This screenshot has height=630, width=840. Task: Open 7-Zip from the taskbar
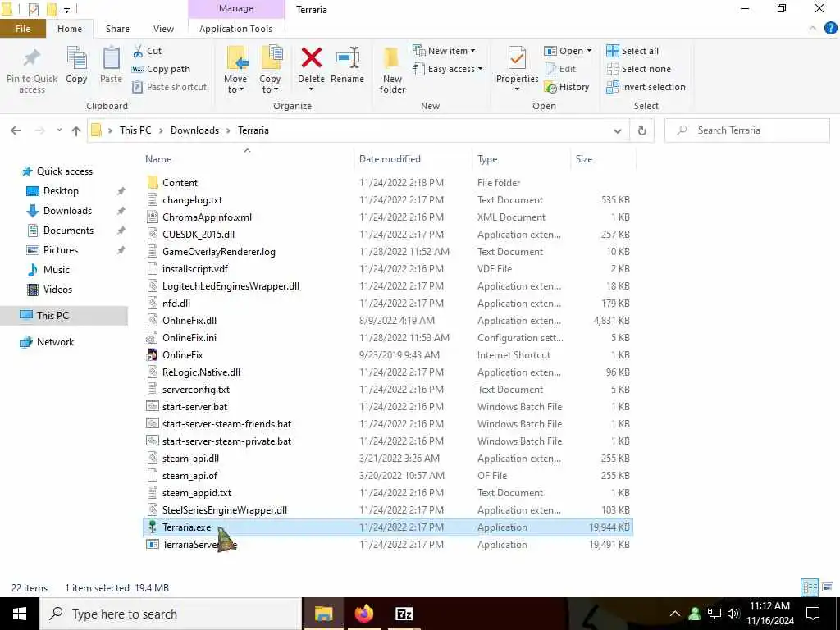[404, 614]
